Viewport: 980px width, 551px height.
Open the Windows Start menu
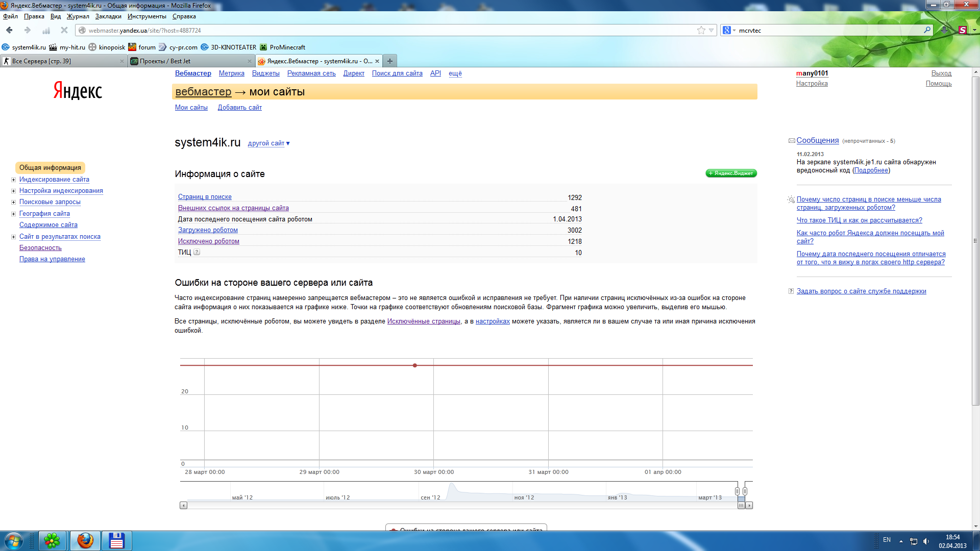point(13,541)
